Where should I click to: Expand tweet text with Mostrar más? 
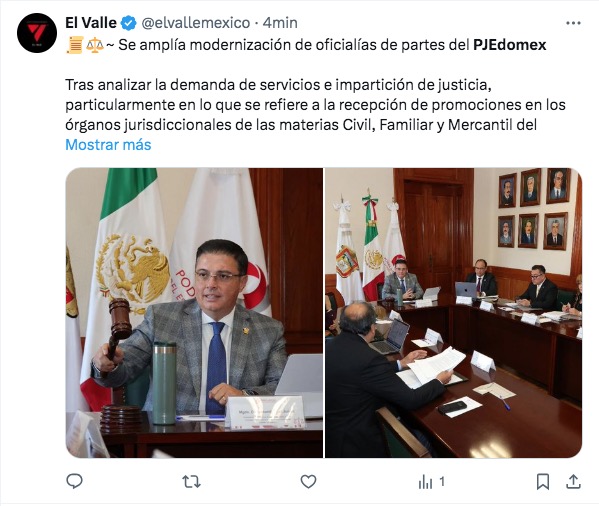point(108,145)
